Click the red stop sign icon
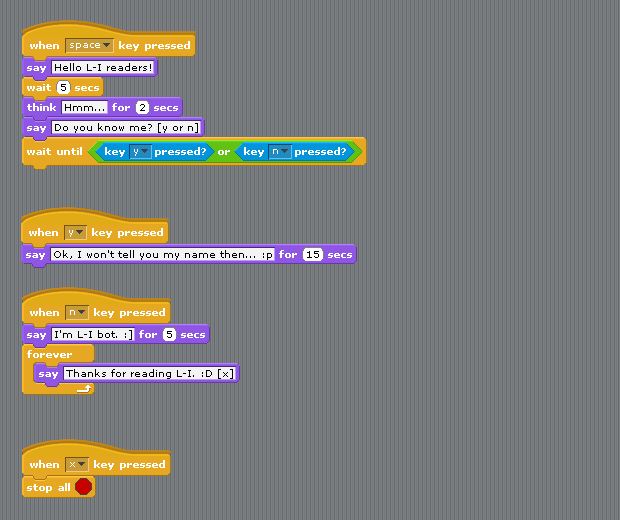Viewport: 620px width, 520px height. [83, 487]
